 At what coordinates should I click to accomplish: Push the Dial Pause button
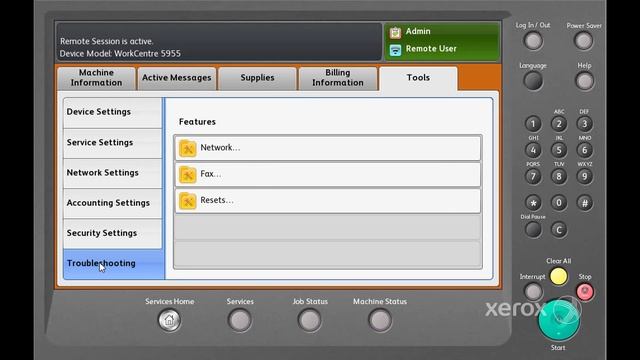click(533, 230)
